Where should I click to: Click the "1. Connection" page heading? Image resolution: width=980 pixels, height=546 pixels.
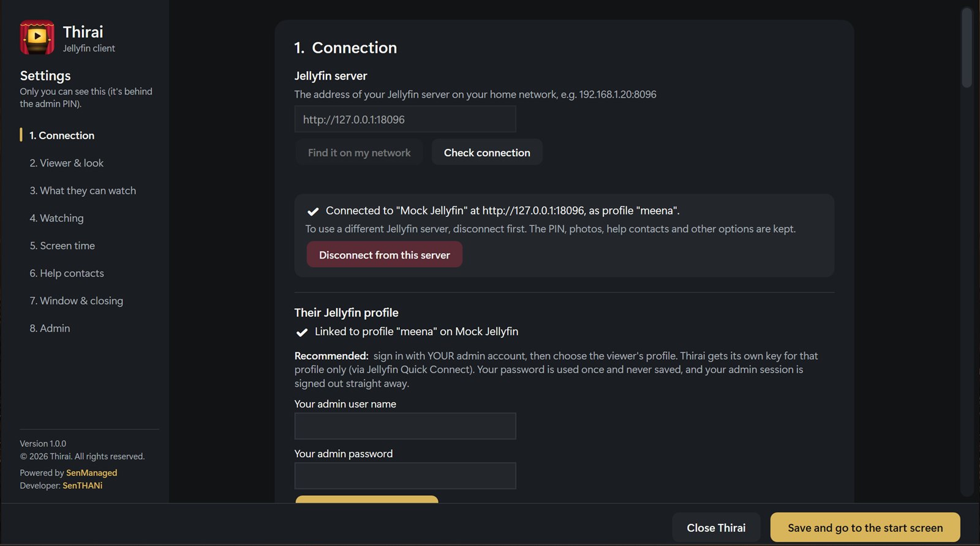coord(345,48)
